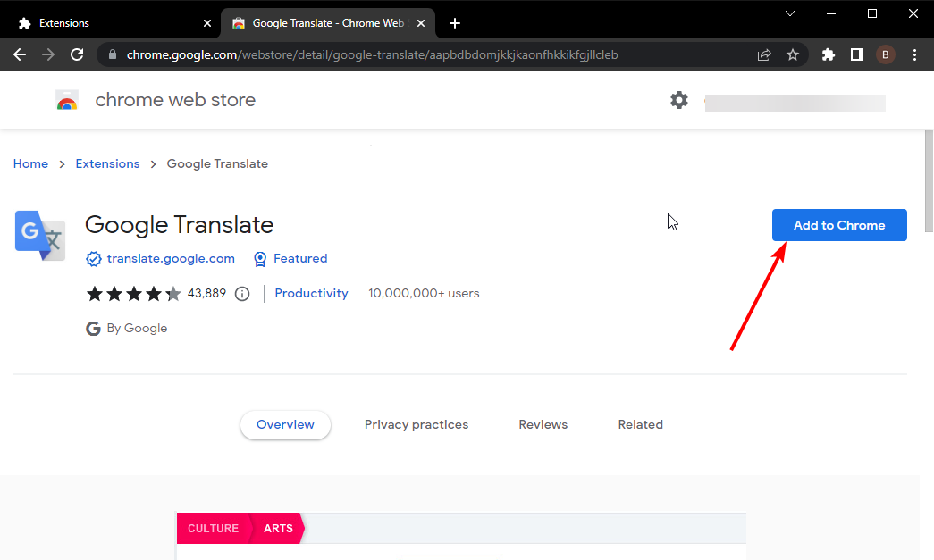Click the Featured link
934x560 pixels.
[x=300, y=259]
